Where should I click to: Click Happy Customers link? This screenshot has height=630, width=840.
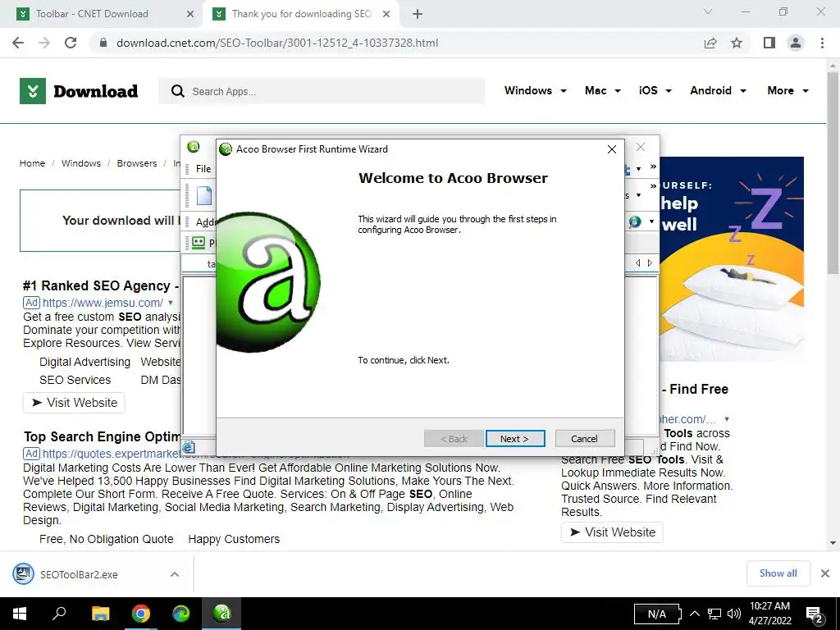(234, 540)
